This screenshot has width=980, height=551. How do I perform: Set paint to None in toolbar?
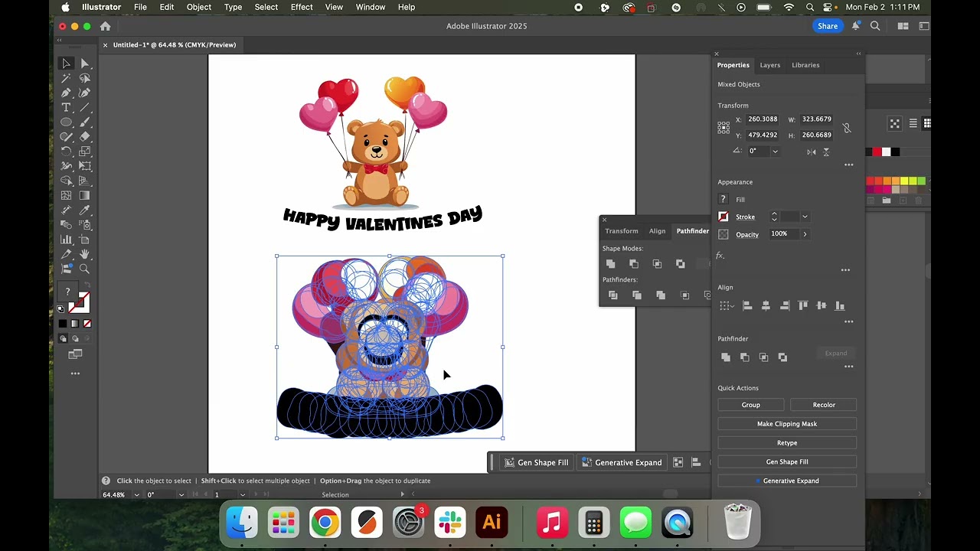87,324
